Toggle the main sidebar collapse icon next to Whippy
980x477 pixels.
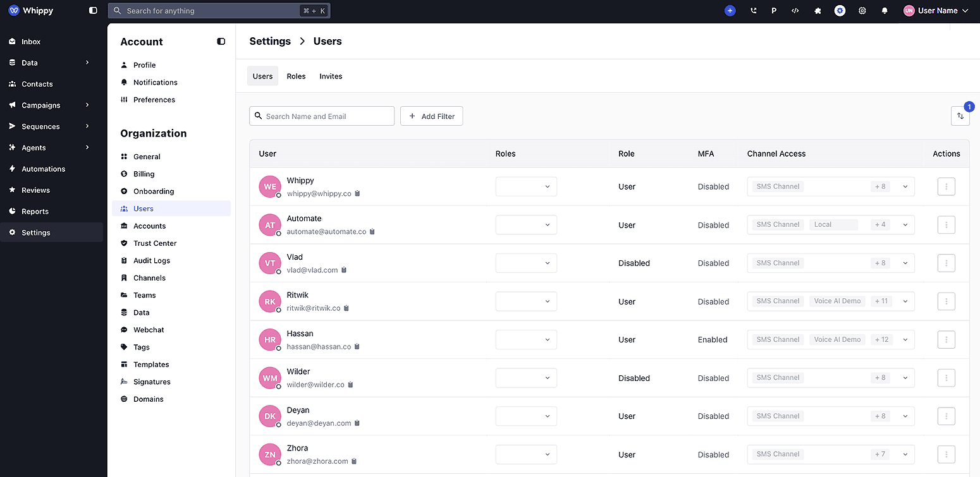tap(92, 10)
